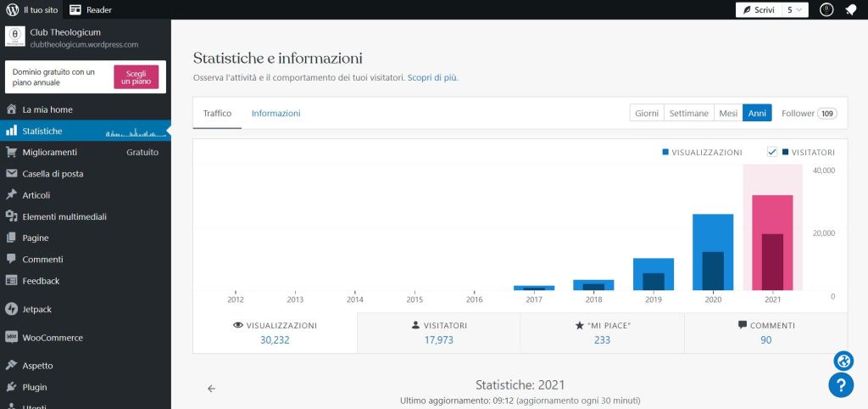Go back with the left arrow icon

click(x=211, y=389)
